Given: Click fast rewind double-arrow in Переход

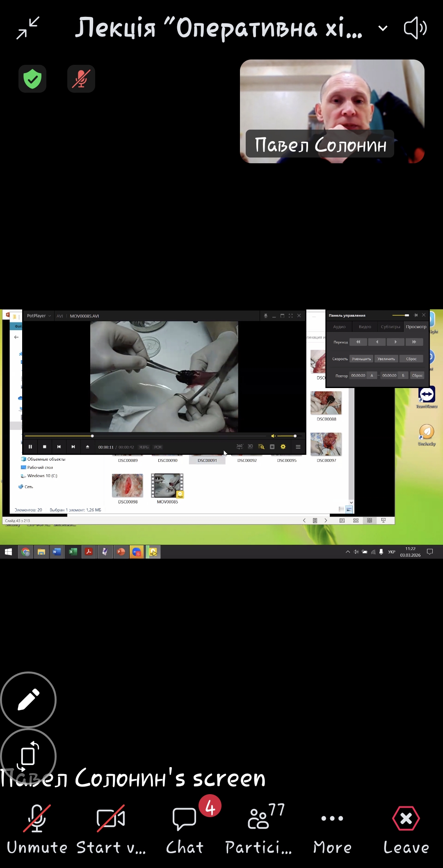Looking at the screenshot, I should [x=358, y=342].
